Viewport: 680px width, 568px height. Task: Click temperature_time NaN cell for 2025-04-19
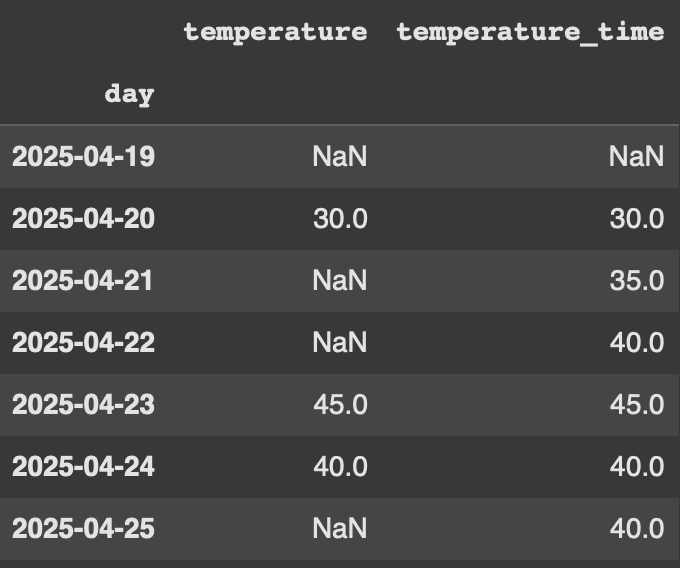(637, 156)
